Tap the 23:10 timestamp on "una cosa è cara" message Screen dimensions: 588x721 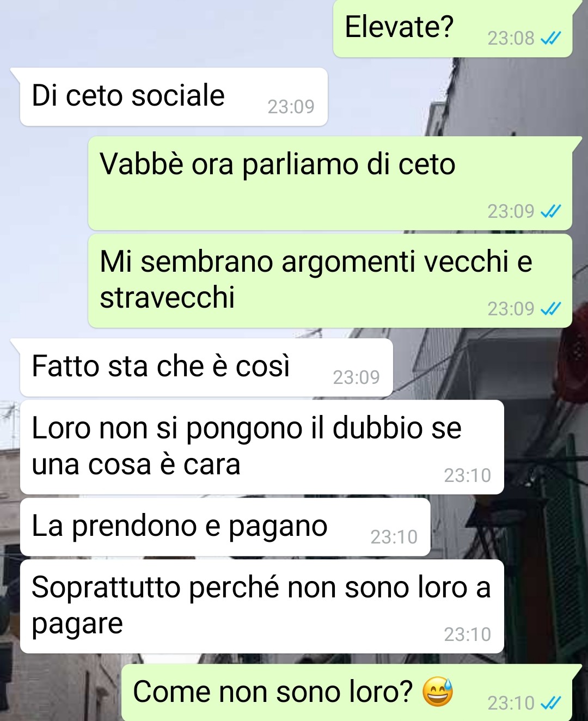click(x=467, y=475)
